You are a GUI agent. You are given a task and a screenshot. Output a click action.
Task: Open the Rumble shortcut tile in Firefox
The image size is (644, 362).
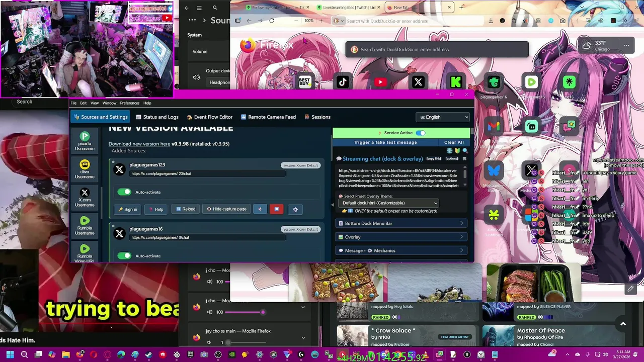click(x=531, y=82)
